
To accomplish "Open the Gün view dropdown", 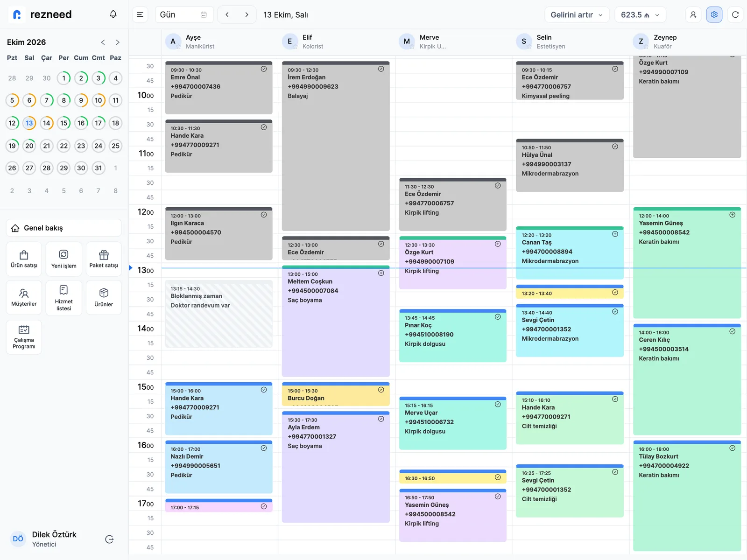I will (x=184, y=15).
